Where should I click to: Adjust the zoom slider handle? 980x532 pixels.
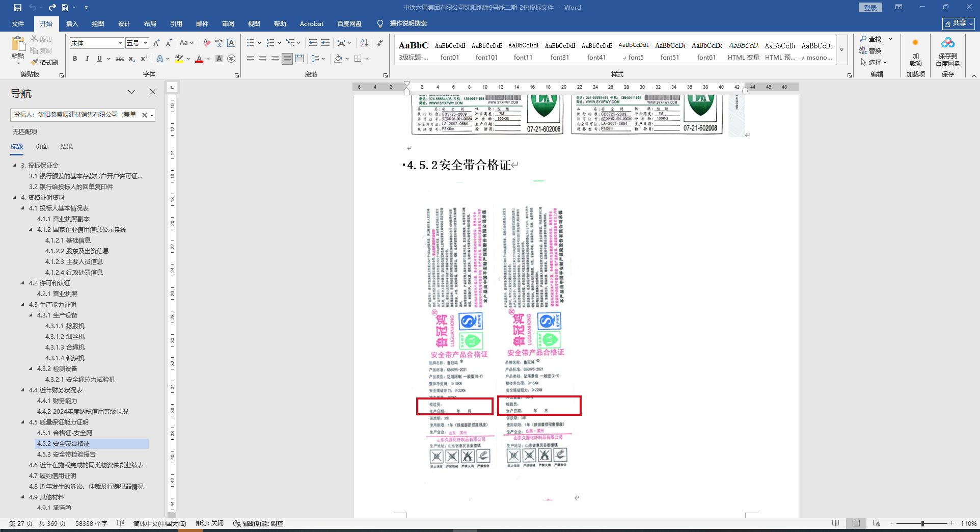coord(922,523)
